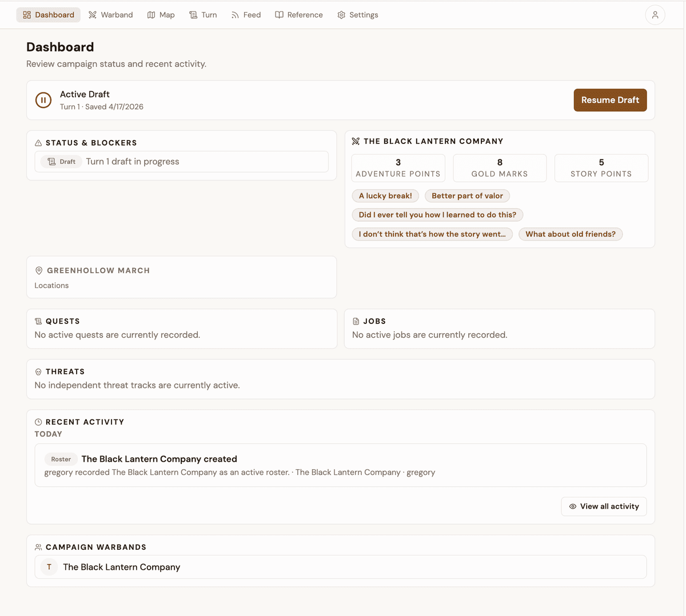The height and width of the screenshot is (616, 686).
Task: Click the crossed-swords icon by Black Lantern Company heading
Action: (x=356, y=141)
